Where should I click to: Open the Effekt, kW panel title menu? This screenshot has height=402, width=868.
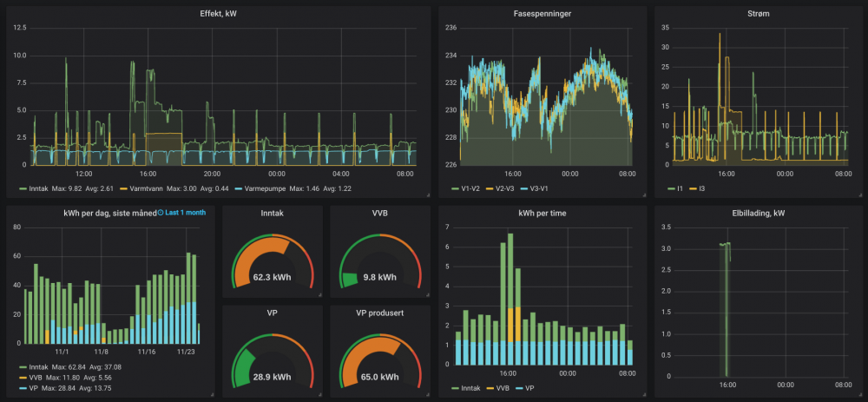[218, 13]
